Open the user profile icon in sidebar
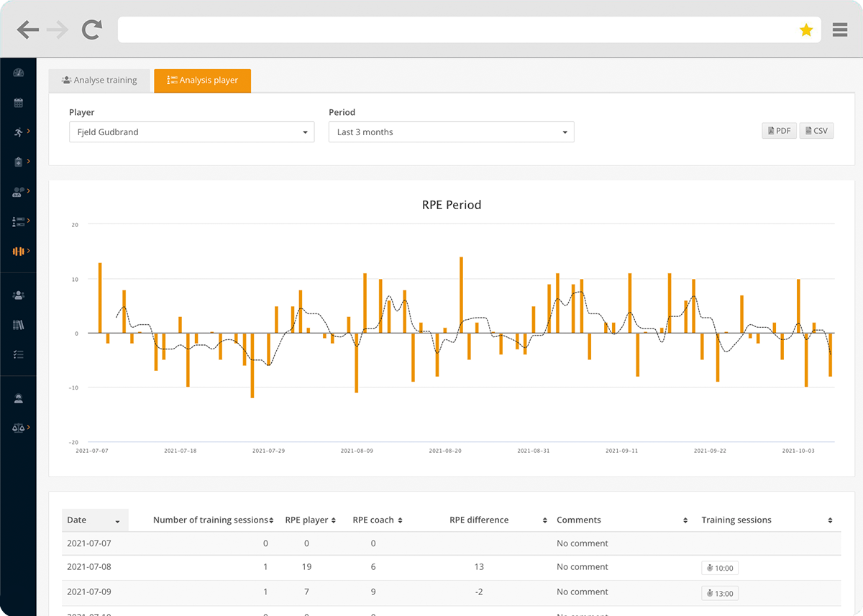Viewport: 863px width, 616px height. point(19,398)
